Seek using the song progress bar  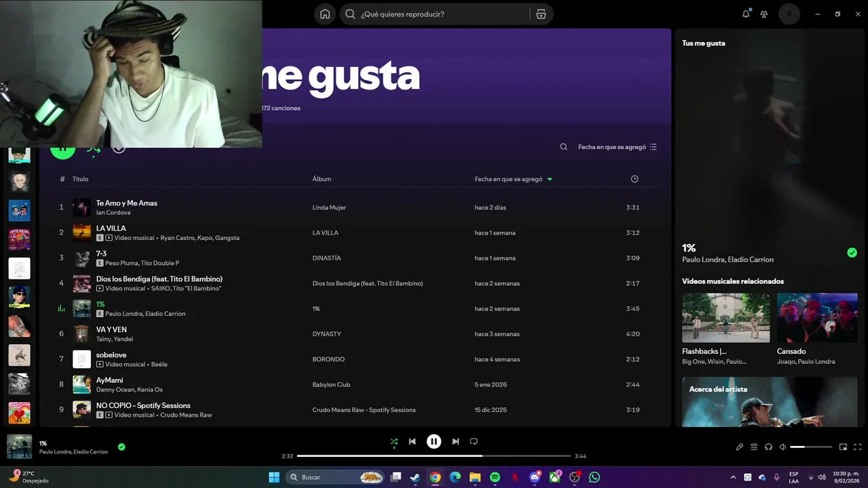point(434,456)
